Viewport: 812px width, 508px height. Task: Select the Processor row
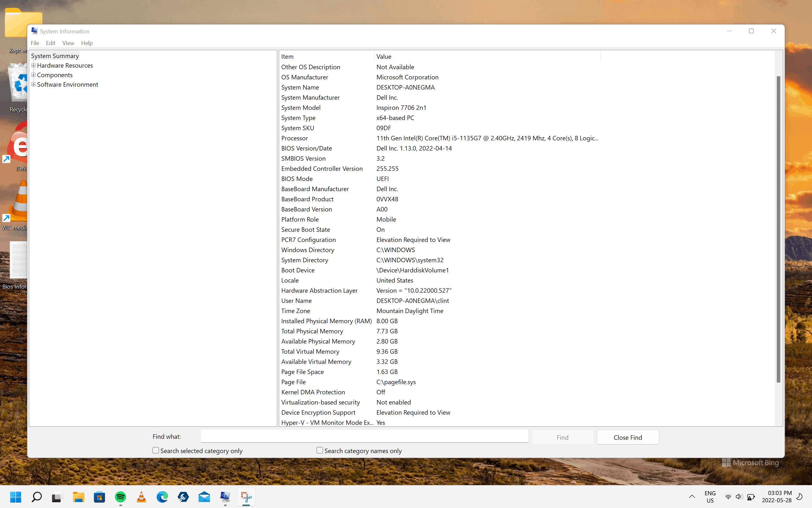[x=440, y=138]
